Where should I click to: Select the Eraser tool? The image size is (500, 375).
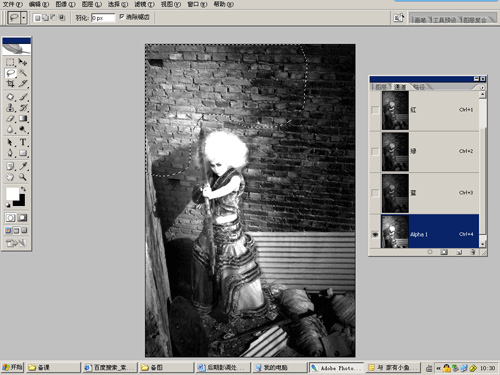10,118
